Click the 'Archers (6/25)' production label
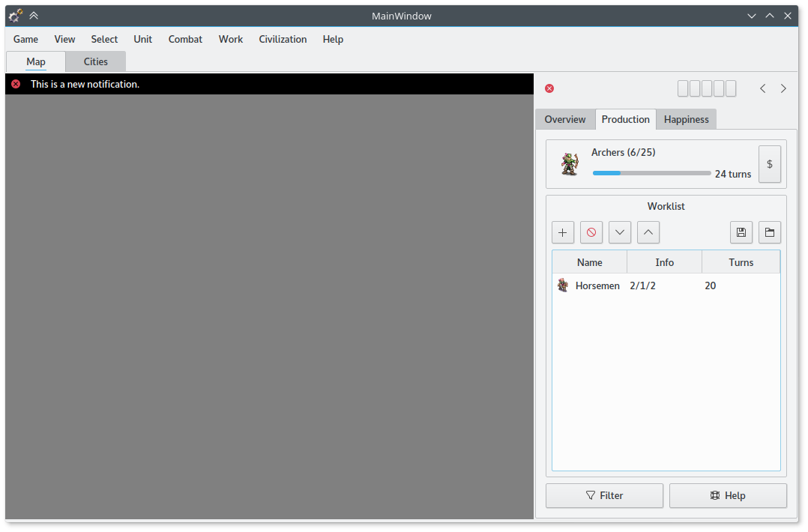Viewport: 808px width, 532px height. coord(623,152)
